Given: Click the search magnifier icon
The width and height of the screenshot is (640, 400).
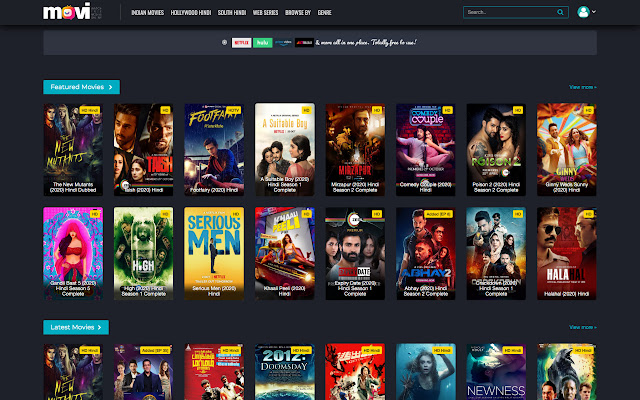Looking at the screenshot, I should click(x=560, y=12).
